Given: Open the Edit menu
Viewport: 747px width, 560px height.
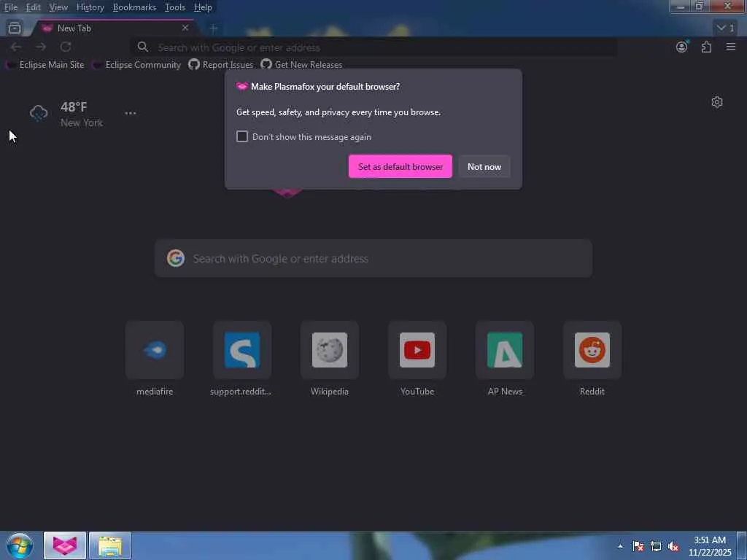Looking at the screenshot, I should pos(33,7).
